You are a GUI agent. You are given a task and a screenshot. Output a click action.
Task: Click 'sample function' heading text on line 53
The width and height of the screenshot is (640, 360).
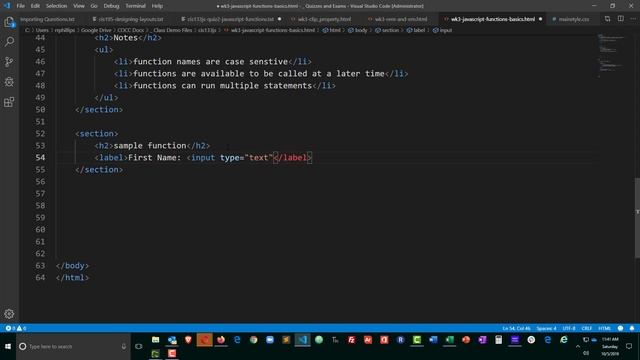pos(150,146)
